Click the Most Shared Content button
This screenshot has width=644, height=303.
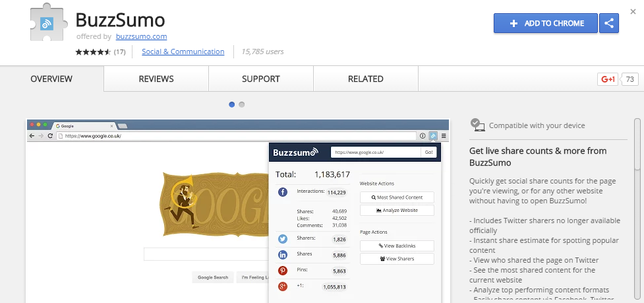[x=397, y=197]
